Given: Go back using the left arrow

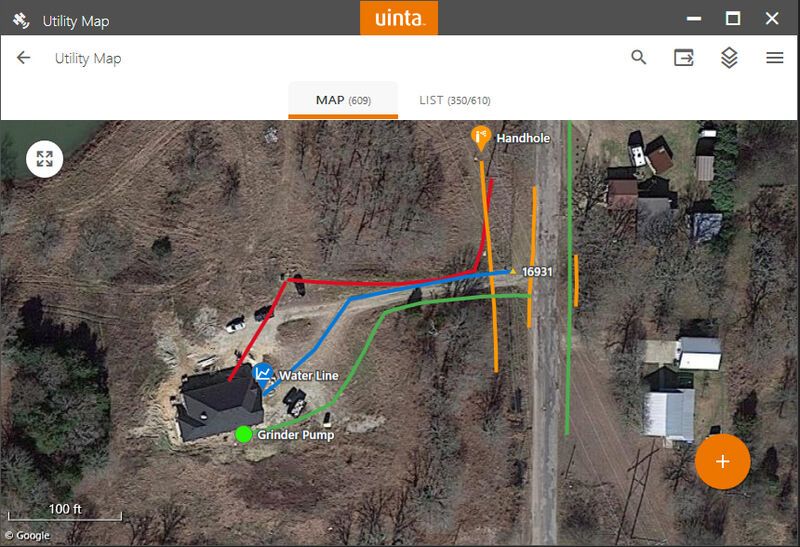Looking at the screenshot, I should click(23, 58).
